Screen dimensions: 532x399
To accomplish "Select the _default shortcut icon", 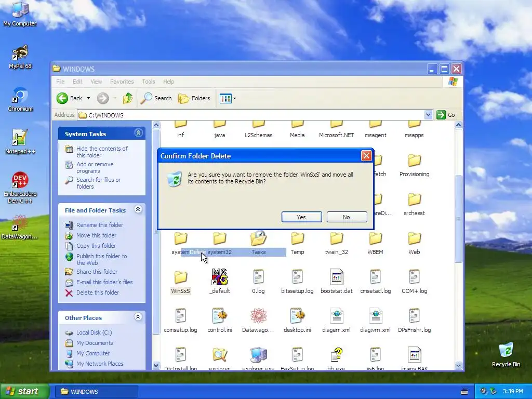I will [220, 277].
